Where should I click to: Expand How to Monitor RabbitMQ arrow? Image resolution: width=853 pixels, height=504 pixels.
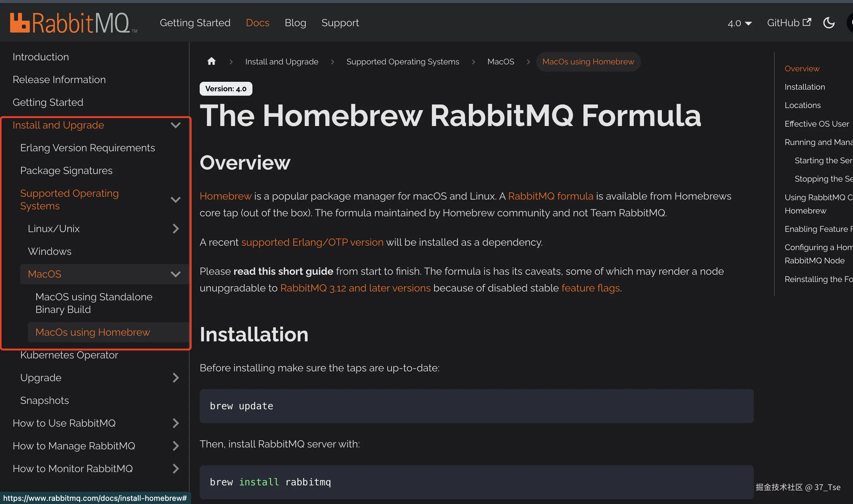(175, 469)
